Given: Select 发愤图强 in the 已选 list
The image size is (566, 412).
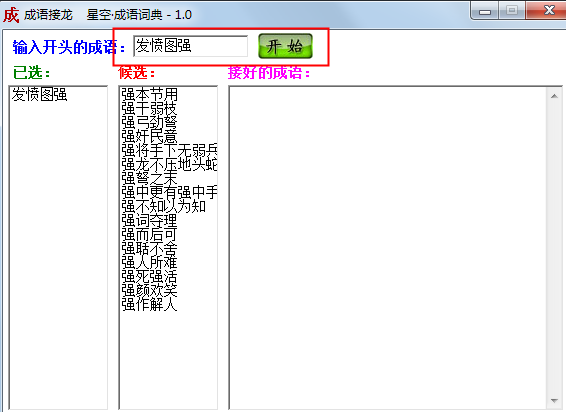Looking at the screenshot, I should pyautogui.click(x=39, y=95).
